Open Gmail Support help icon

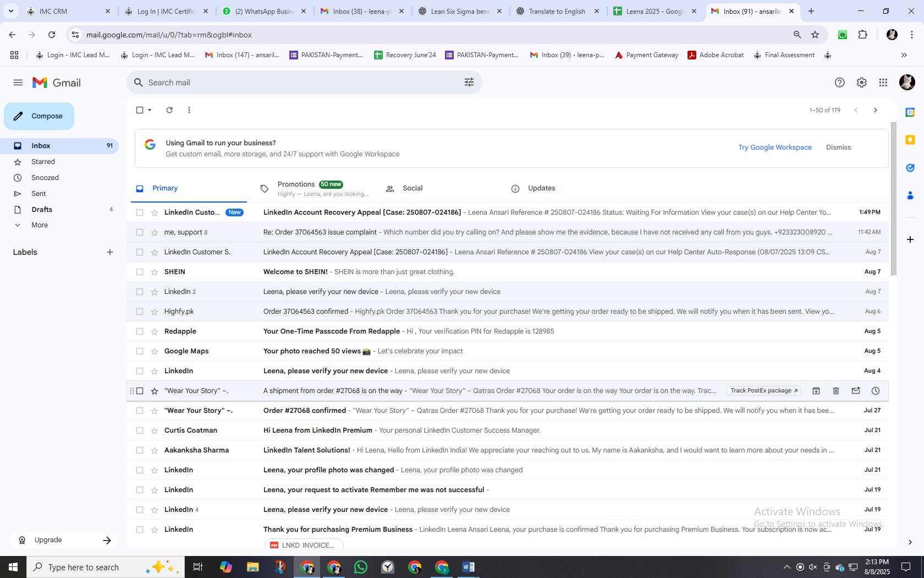click(x=839, y=83)
